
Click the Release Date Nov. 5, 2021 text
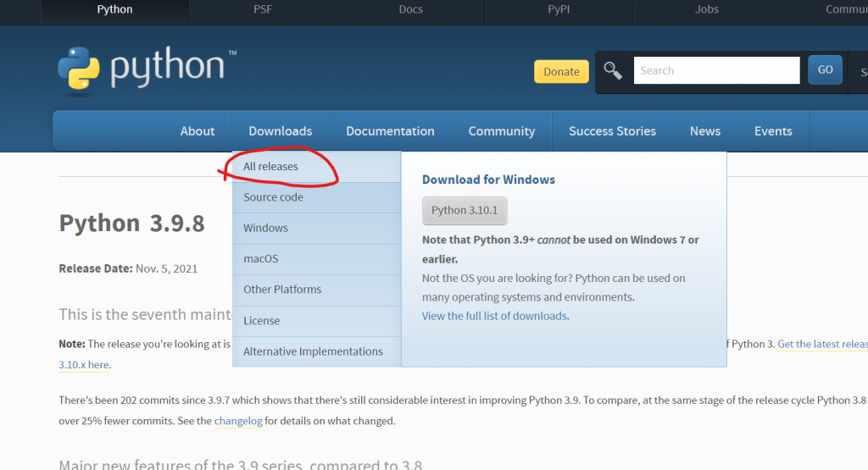[128, 268]
